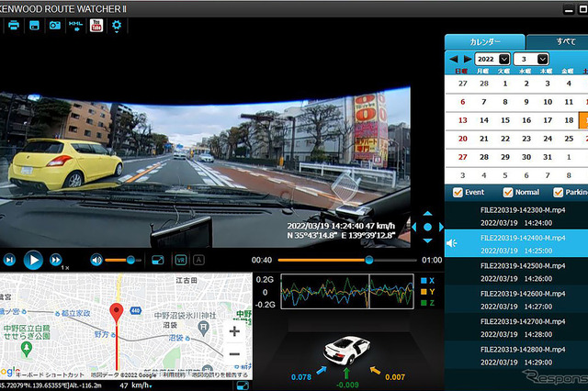Click the white car 3D model
588x391 pixels.
pos(347,350)
